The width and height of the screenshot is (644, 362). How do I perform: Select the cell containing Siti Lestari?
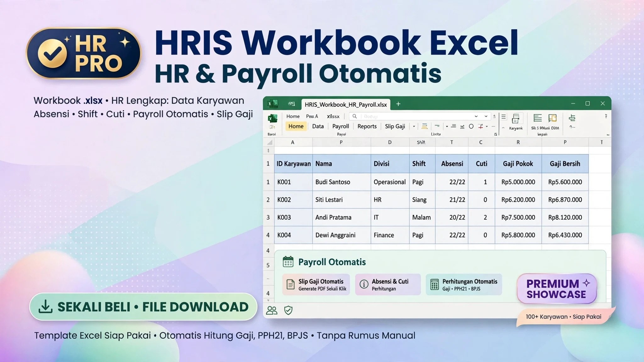click(341, 200)
